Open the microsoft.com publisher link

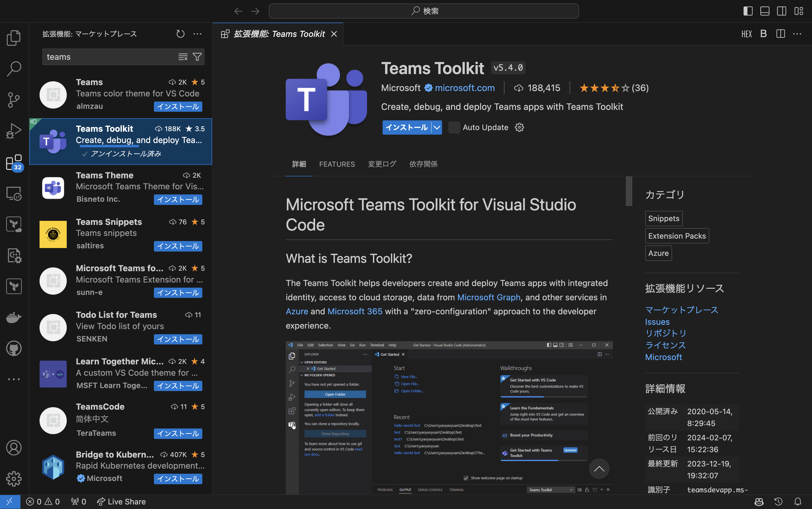pyautogui.click(x=464, y=88)
